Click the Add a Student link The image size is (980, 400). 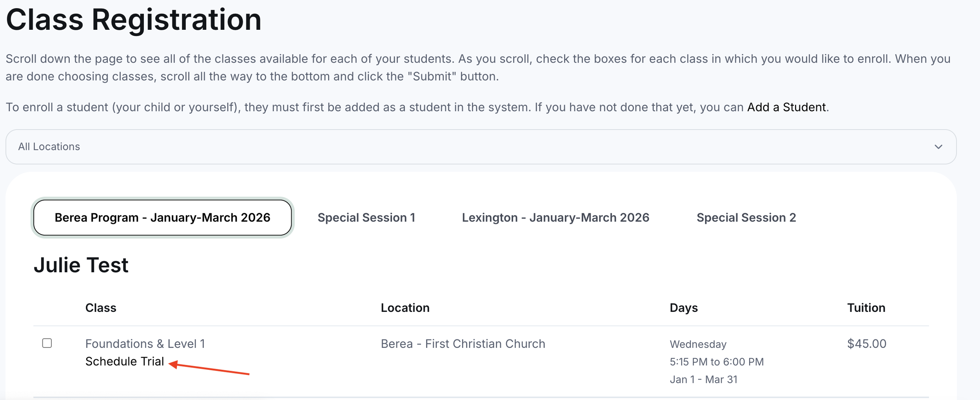(786, 107)
